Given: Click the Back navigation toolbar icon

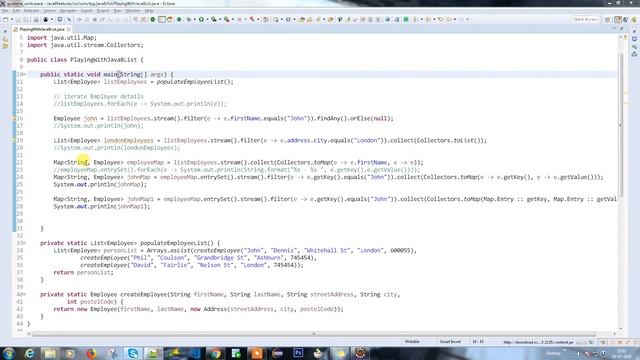Looking at the screenshot, I should (x=449, y=19).
